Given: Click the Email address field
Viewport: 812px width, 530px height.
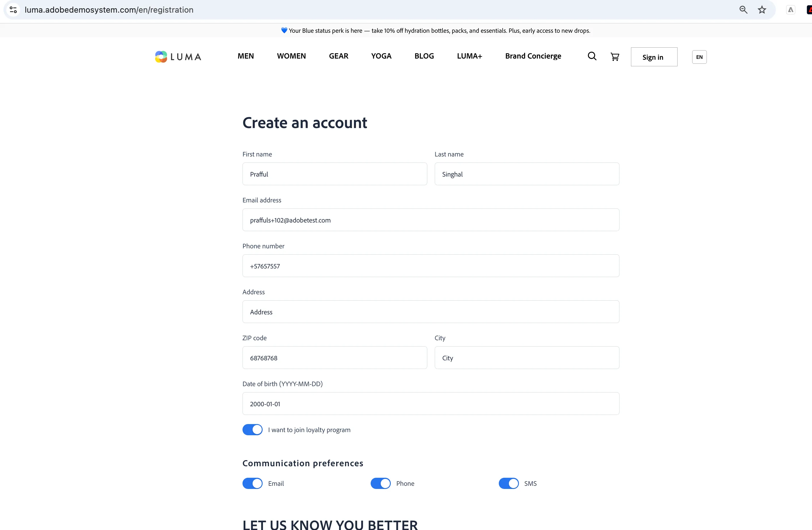Looking at the screenshot, I should 430,220.
